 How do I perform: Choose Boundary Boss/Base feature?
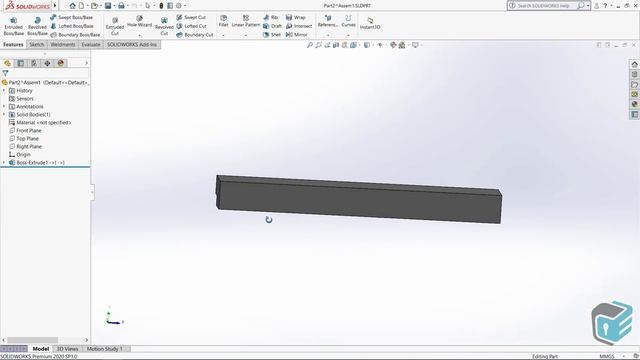click(75, 35)
